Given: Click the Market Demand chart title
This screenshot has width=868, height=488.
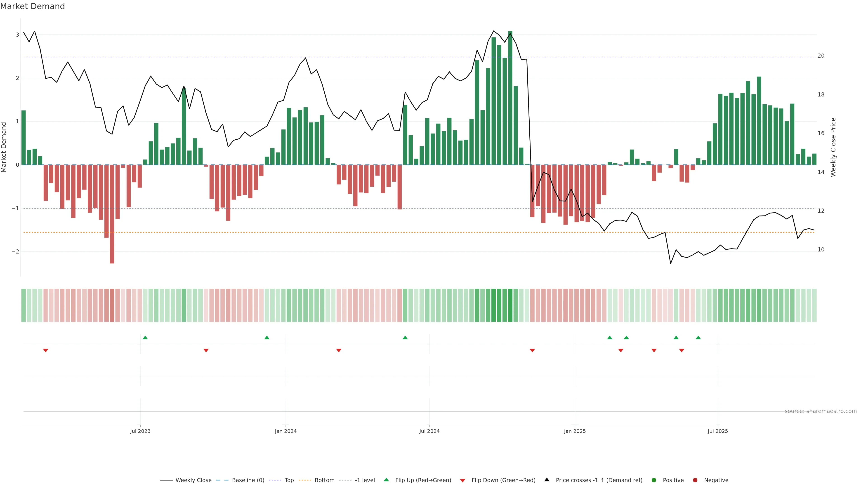Looking at the screenshot, I should 32,6.
